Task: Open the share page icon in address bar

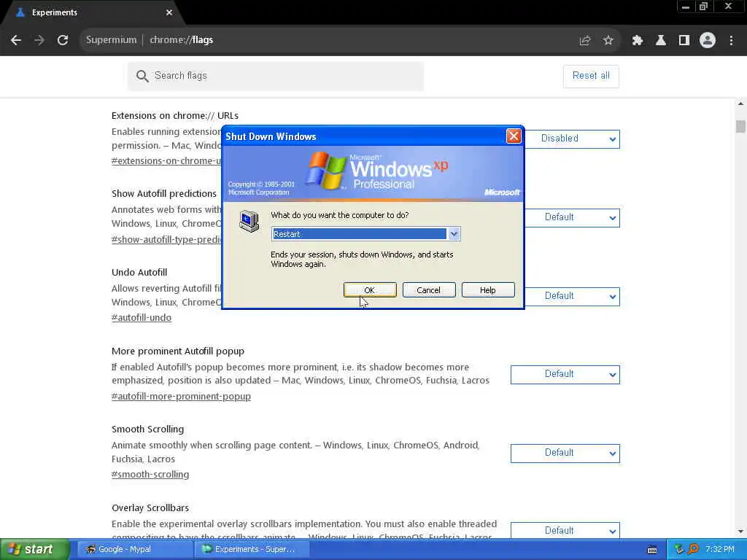Action: pyautogui.click(x=584, y=41)
